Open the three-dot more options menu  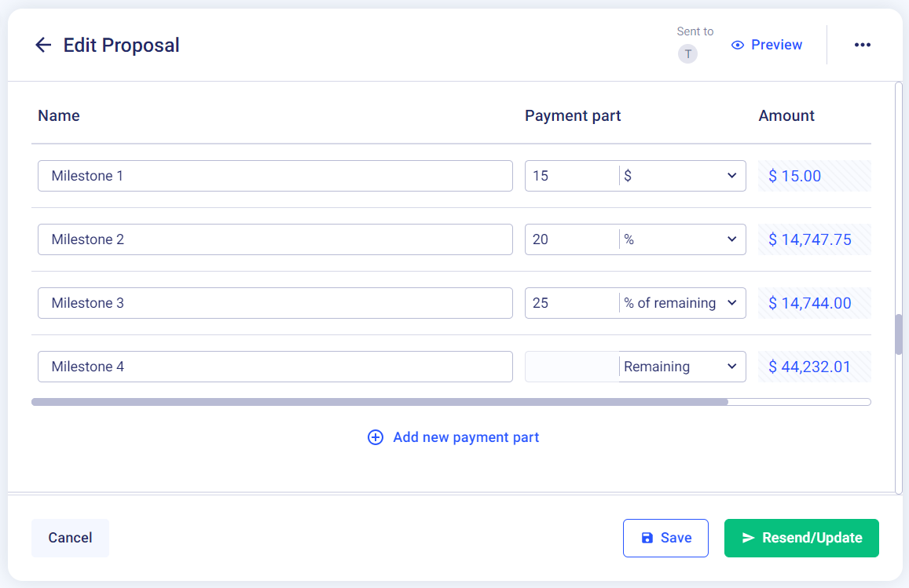862,45
